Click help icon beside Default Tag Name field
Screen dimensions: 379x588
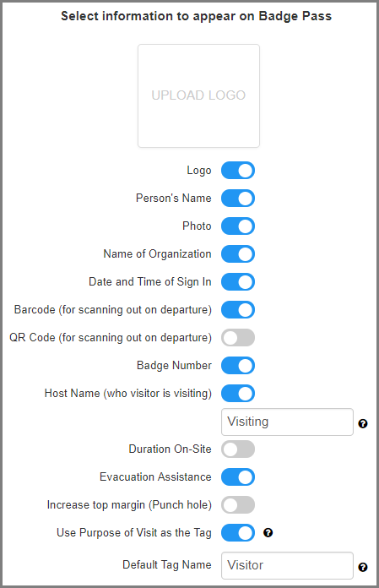point(362,567)
